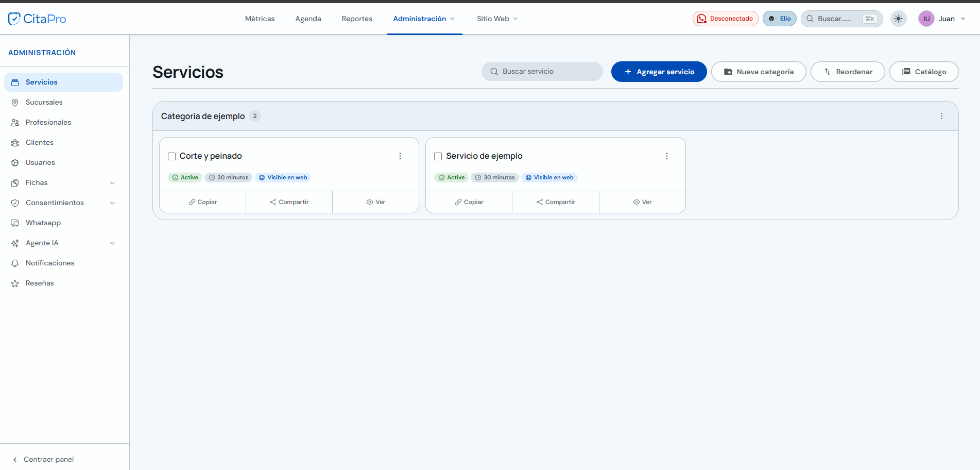Click Visible en web on Corte y peinado

283,177
